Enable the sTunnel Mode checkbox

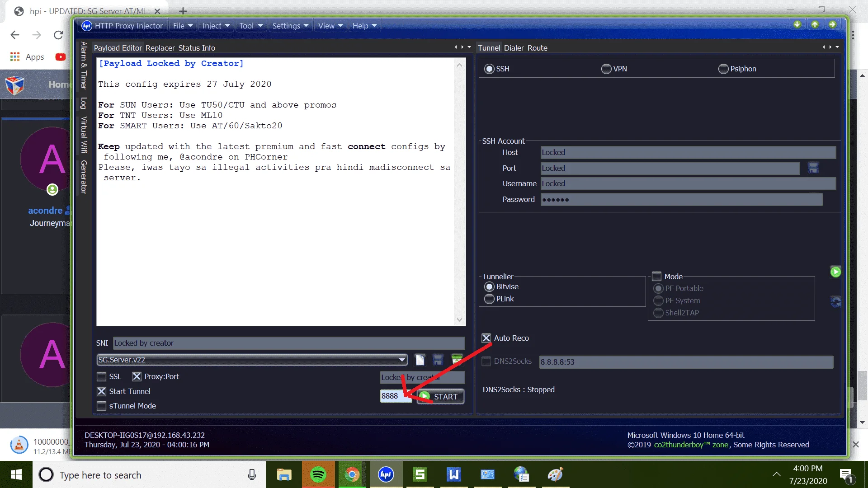pyautogui.click(x=102, y=406)
